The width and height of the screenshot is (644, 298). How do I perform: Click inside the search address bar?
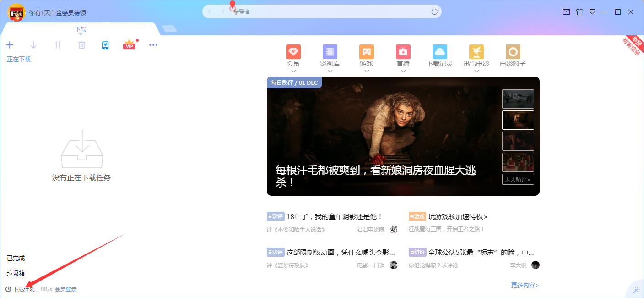(x=320, y=11)
